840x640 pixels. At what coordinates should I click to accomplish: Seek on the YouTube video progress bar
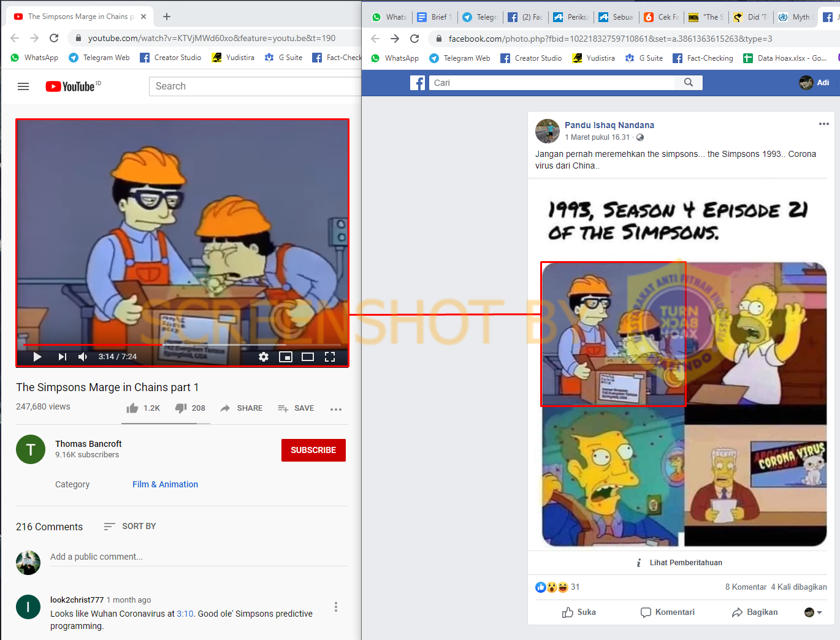tap(182, 345)
